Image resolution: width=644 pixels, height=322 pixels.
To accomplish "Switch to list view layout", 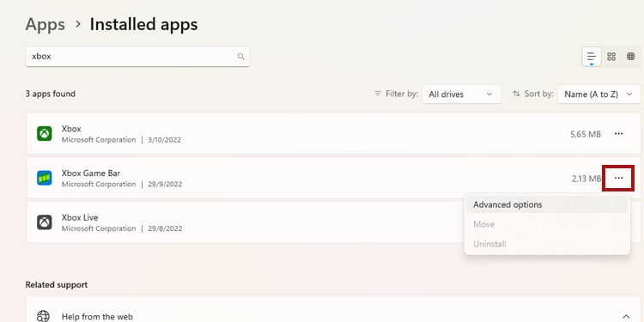I will [592, 57].
